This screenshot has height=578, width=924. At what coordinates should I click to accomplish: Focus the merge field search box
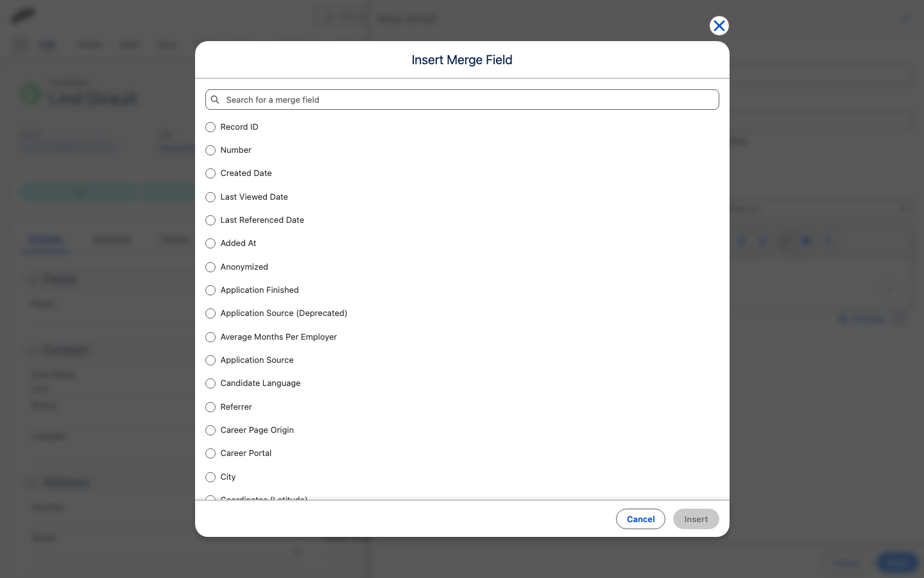coord(462,100)
